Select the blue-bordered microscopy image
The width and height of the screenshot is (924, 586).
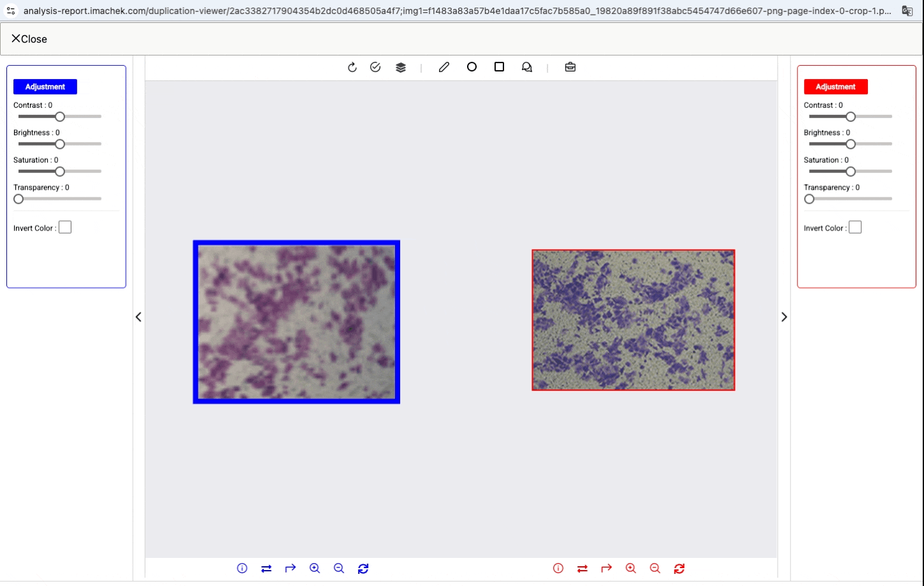click(x=297, y=322)
